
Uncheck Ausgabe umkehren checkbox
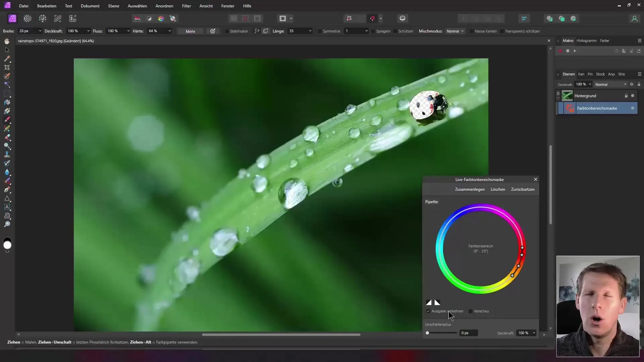click(x=428, y=311)
